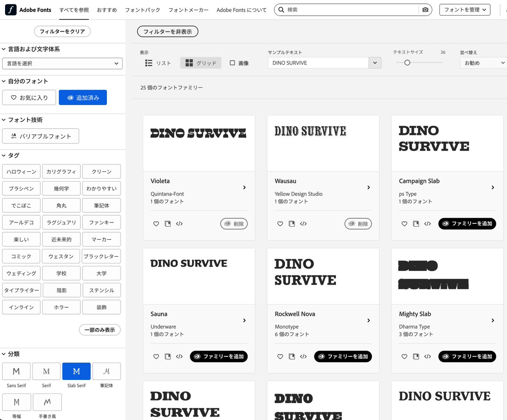The width and height of the screenshot is (507, 420).
Task: Open the 言語を選択 dropdown
Action: pos(62,63)
